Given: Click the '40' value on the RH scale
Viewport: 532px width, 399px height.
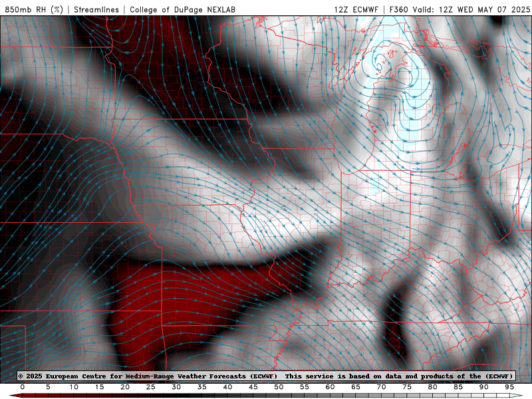Looking at the screenshot, I should (x=227, y=387).
